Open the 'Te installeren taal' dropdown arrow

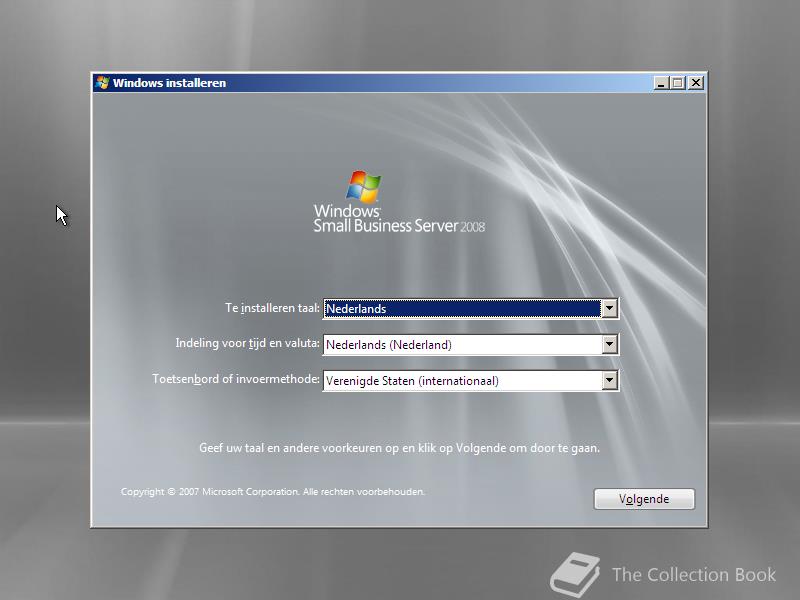tap(609, 308)
